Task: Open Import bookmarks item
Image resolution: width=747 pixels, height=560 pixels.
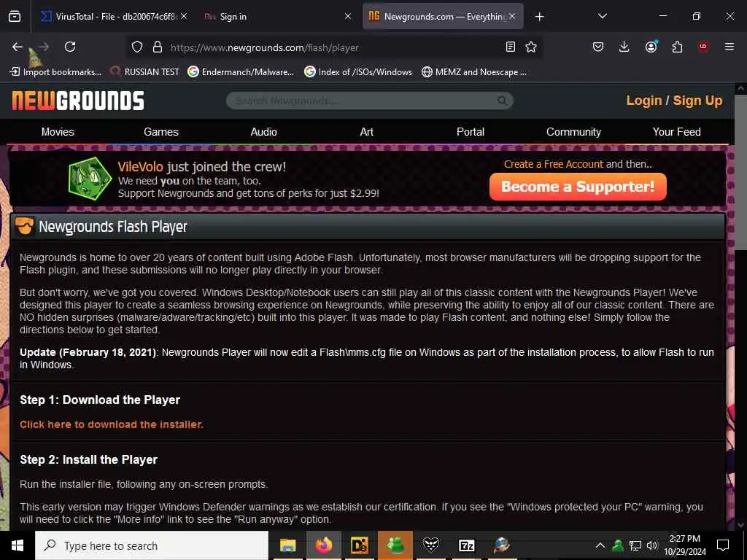Action: click(55, 72)
